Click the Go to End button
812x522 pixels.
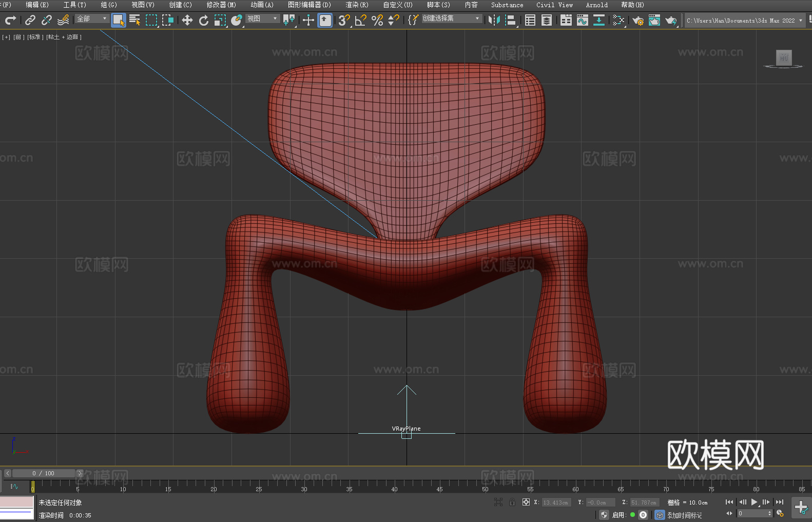click(x=780, y=502)
